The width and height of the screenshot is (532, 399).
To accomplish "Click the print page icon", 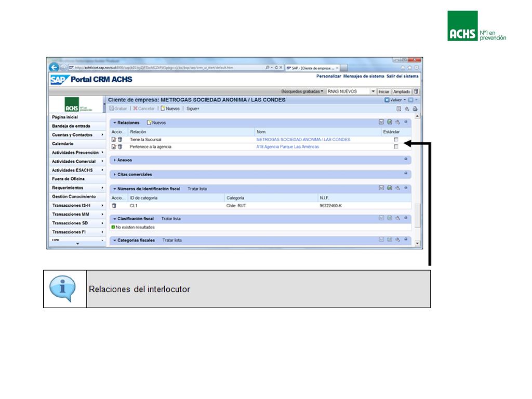I will tap(415, 109).
